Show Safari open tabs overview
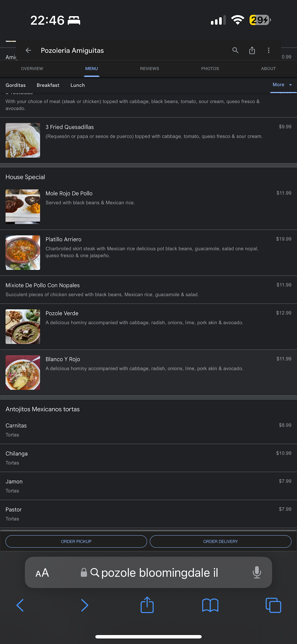Viewport: 297px width, 644px height. pos(273,605)
